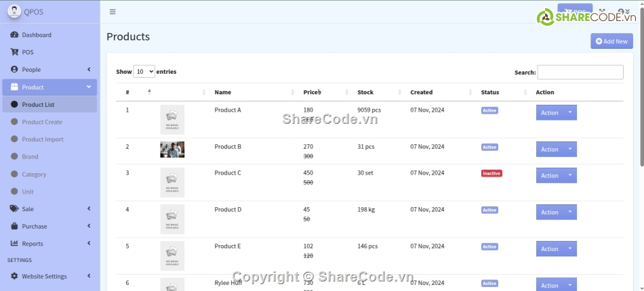Viewport: 644px width, 291px height.
Task: Click the POS shopping cart icon
Action: tap(14, 52)
